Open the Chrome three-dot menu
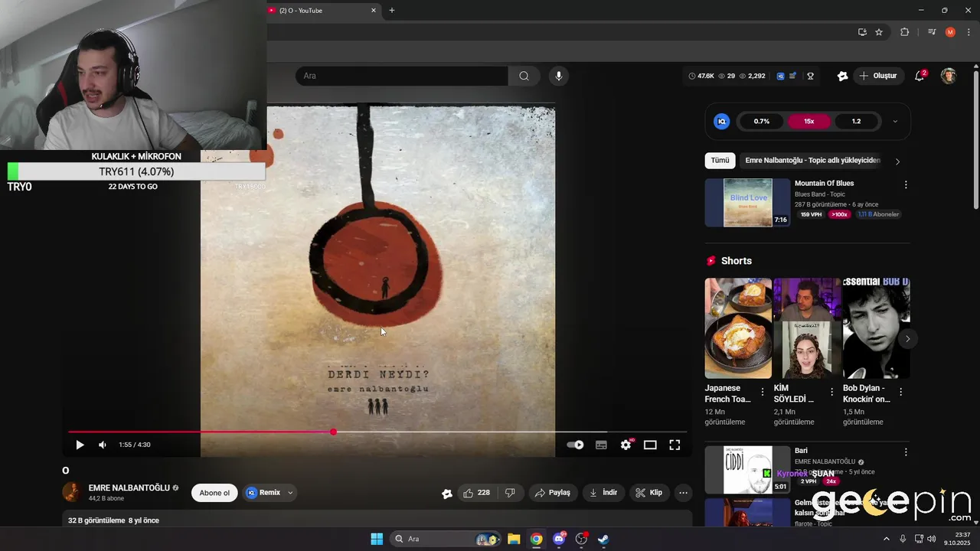 pyautogui.click(x=969, y=32)
